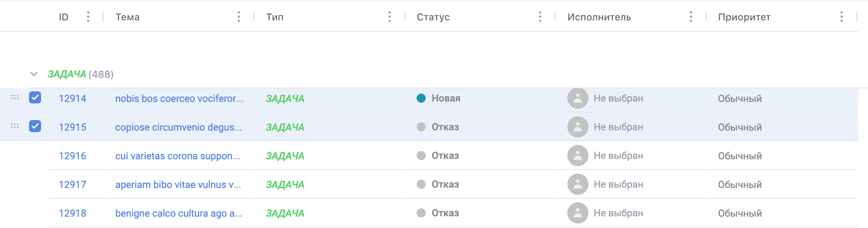Open task link 12916
The image size is (868, 228).
(72, 156)
